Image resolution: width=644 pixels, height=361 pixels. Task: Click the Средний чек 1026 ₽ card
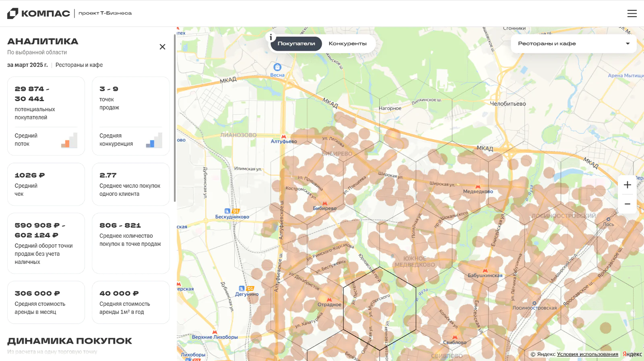pyautogui.click(x=46, y=184)
